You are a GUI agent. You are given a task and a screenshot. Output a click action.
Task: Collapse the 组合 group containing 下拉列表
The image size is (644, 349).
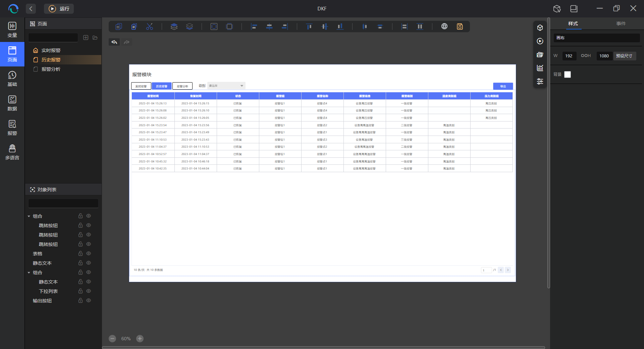[x=29, y=273]
